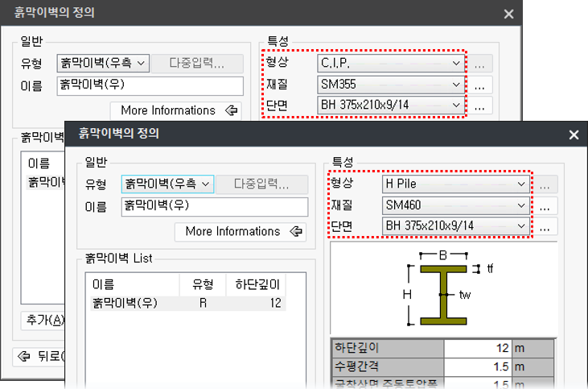The height and width of the screenshot is (389, 588).
Task: Click browse button next to SM355 재질
Action: (482, 84)
